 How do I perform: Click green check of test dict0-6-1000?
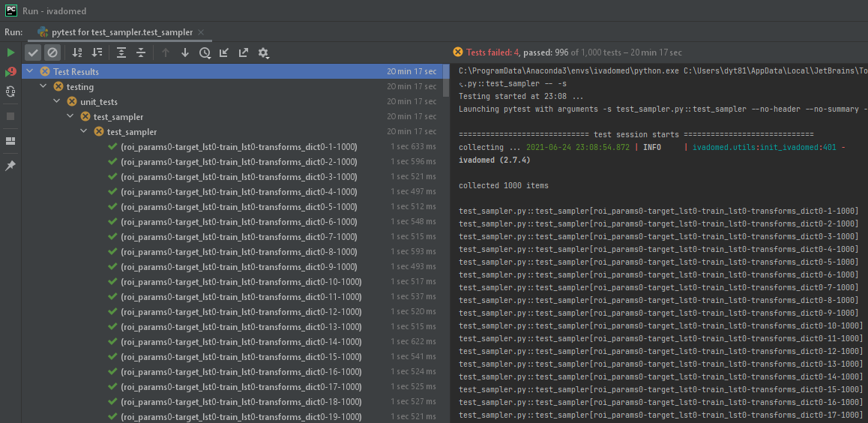click(x=112, y=221)
